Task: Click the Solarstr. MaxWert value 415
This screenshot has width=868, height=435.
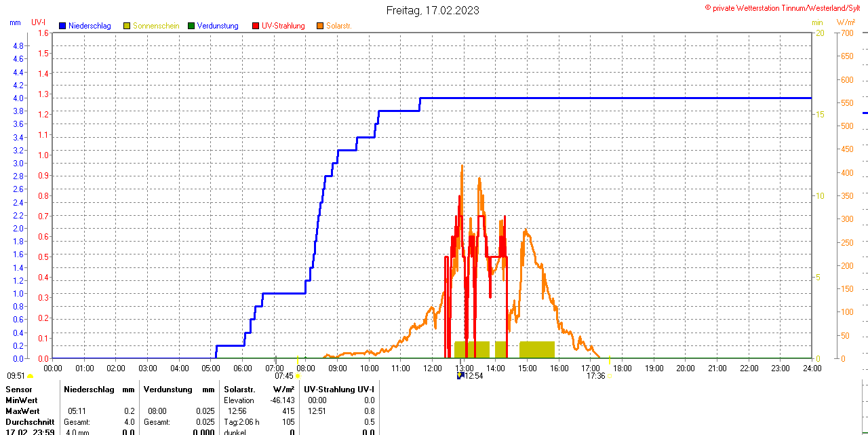Action: click(288, 411)
